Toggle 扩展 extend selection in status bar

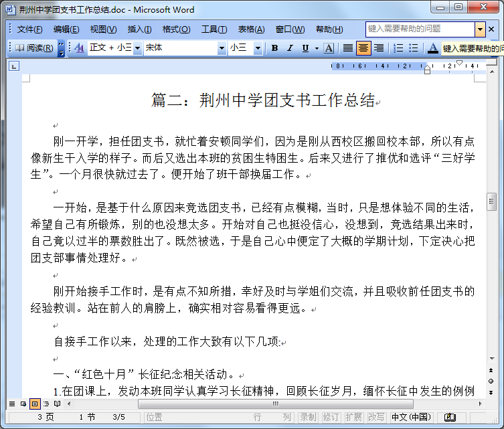pyautogui.click(x=353, y=418)
